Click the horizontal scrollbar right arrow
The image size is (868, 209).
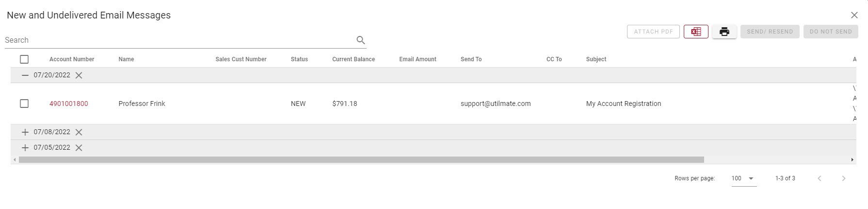click(852, 160)
